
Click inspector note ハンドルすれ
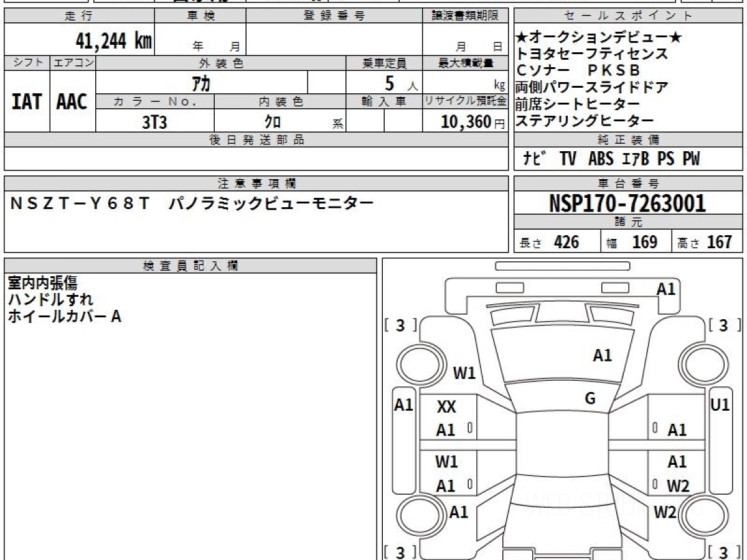click(x=50, y=300)
